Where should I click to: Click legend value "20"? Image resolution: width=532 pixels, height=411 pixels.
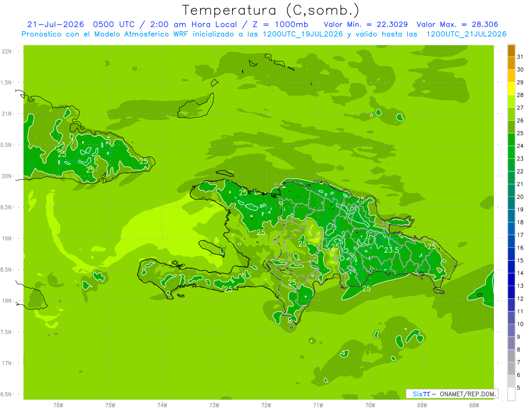click(520, 197)
